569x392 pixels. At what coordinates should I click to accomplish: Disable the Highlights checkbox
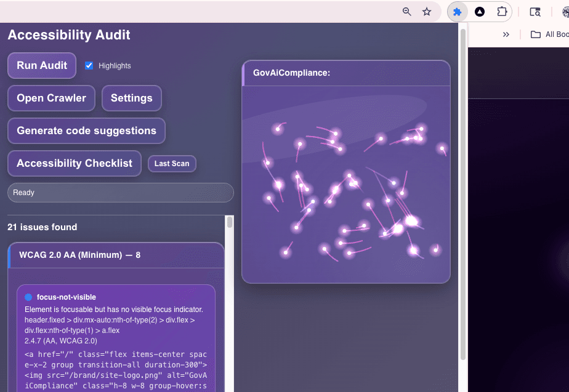pyautogui.click(x=88, y=65)
